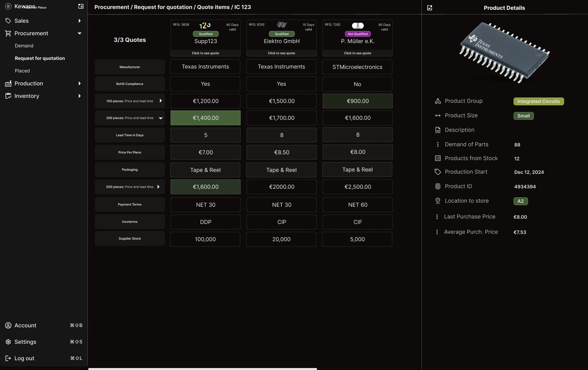588x370 pixels.
Task: Click the P. Müller e.K. supplier logo
Action: tap(358, 25)
